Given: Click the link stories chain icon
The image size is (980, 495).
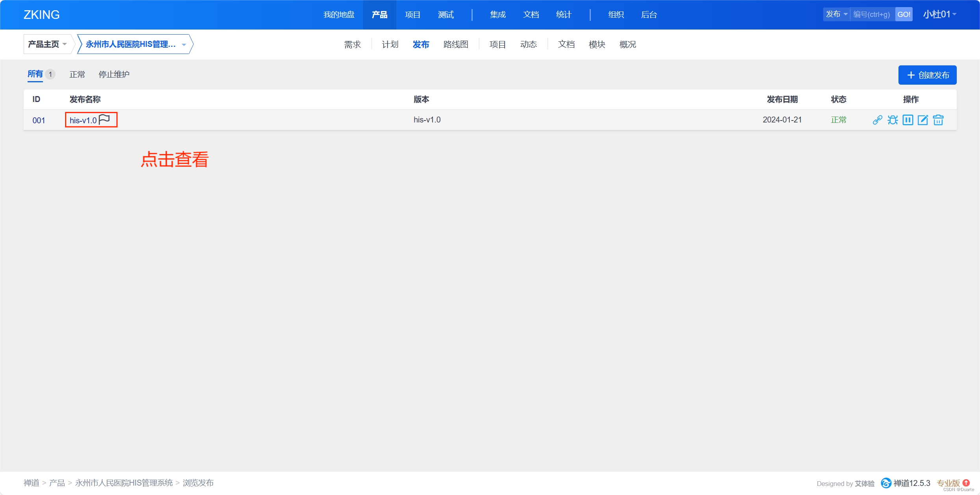Looking at the screenshot, I should click(877, 120).
